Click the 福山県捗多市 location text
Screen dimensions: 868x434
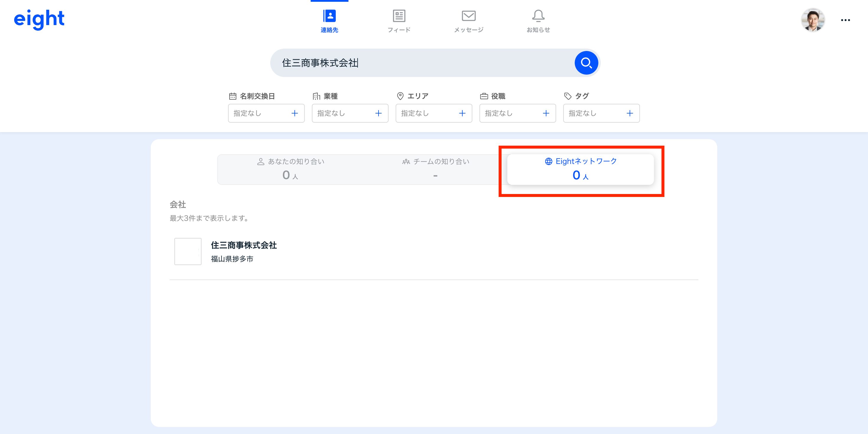pos(232,259)
